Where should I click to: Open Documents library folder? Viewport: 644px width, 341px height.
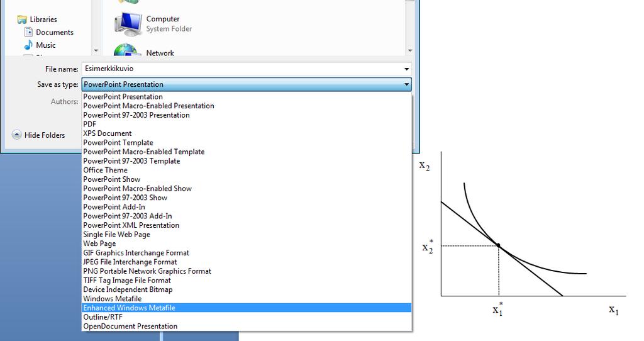point(55,32)
